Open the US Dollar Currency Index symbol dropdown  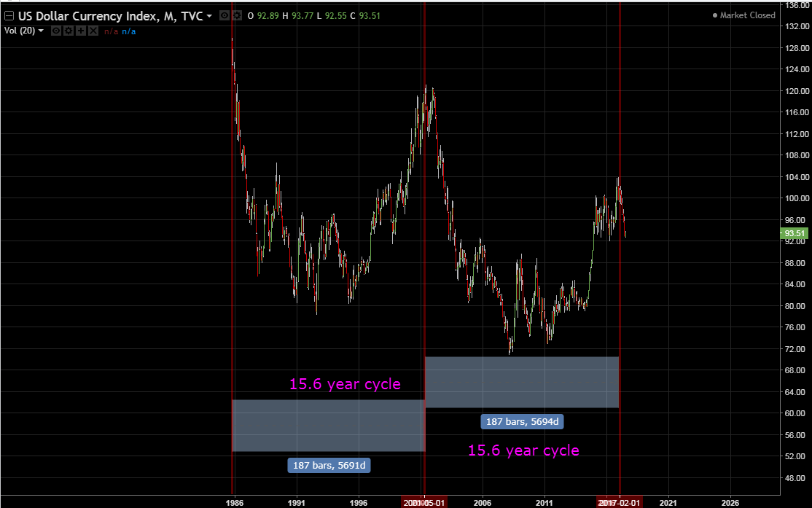click(210, 15)
